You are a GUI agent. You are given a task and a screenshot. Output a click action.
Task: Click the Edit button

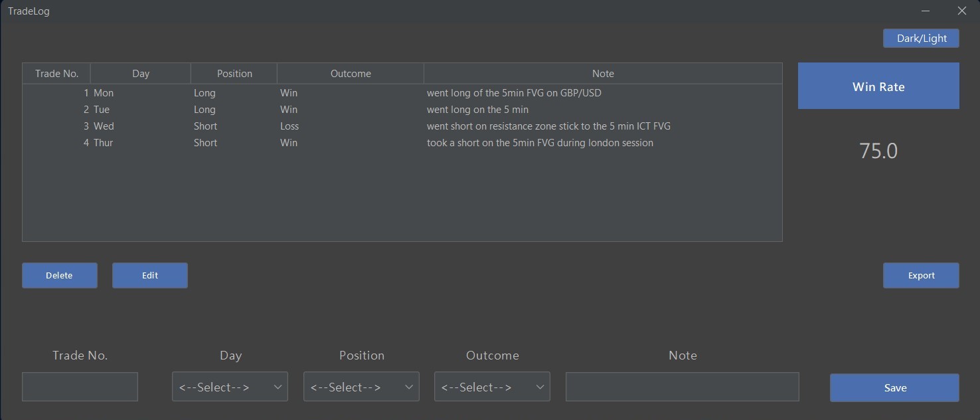(150, 276)
